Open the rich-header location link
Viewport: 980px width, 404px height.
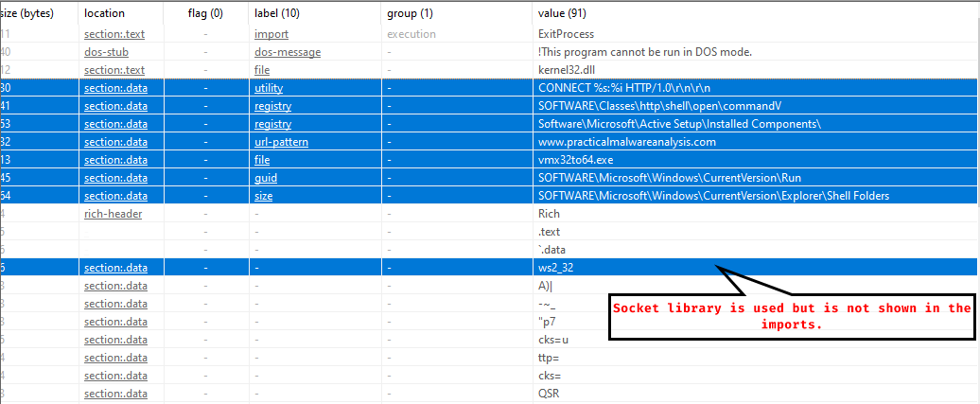[x=111, y=214]
